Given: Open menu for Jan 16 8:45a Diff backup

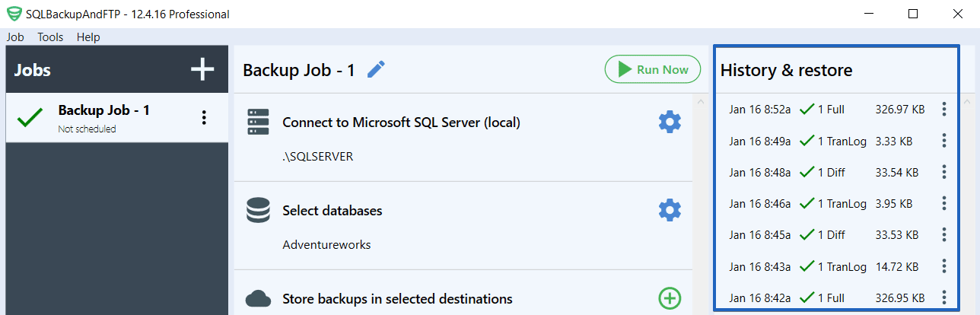Looking at the screenshot, I should pos(944,234).
